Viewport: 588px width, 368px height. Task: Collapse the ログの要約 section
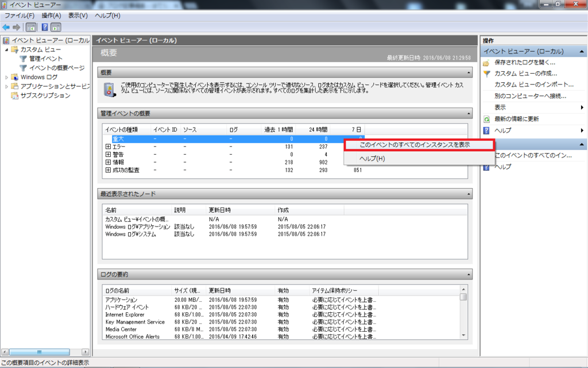pos(469,274)
